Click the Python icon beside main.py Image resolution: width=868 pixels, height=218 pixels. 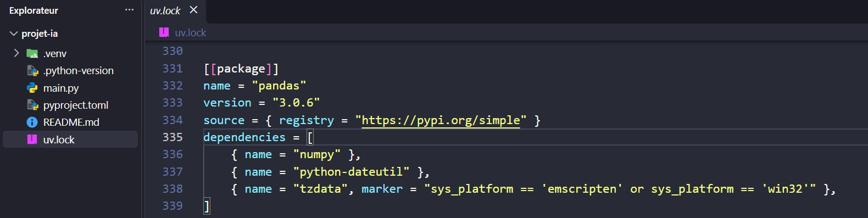click(32, 88)
